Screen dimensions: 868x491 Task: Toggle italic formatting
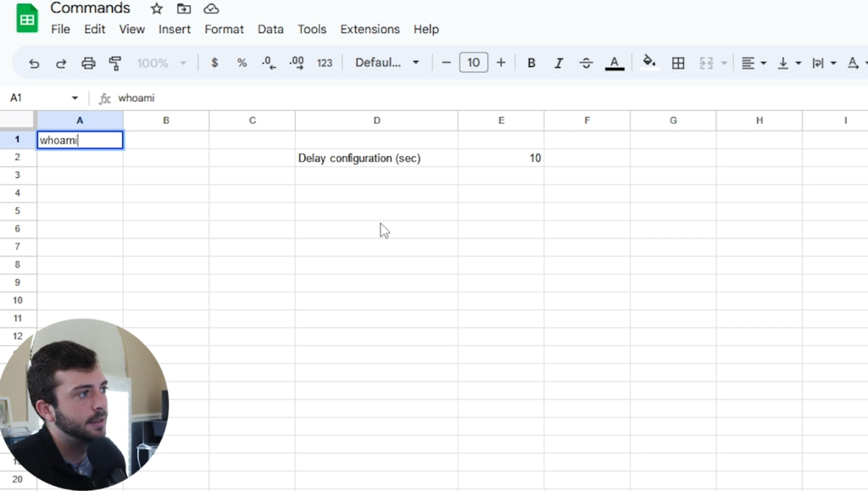coord(559,63)
